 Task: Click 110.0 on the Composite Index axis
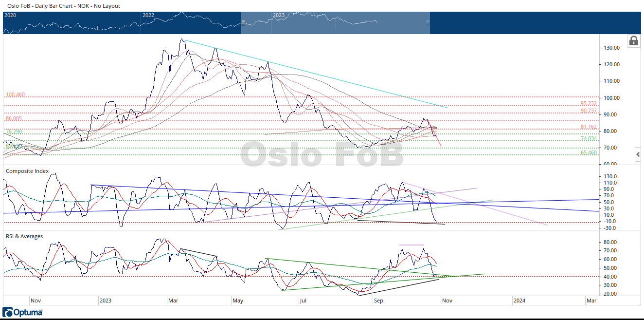[611, 183]
